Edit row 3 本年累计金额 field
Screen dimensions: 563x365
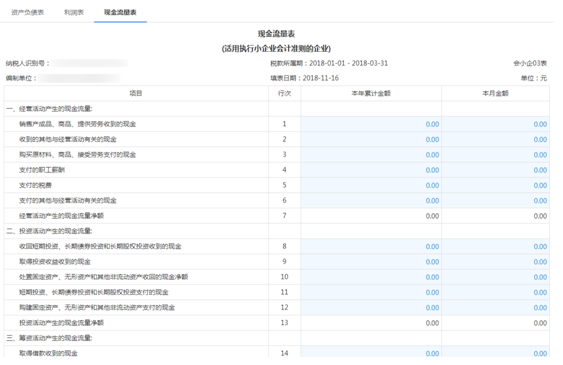[x=371, y=155]
